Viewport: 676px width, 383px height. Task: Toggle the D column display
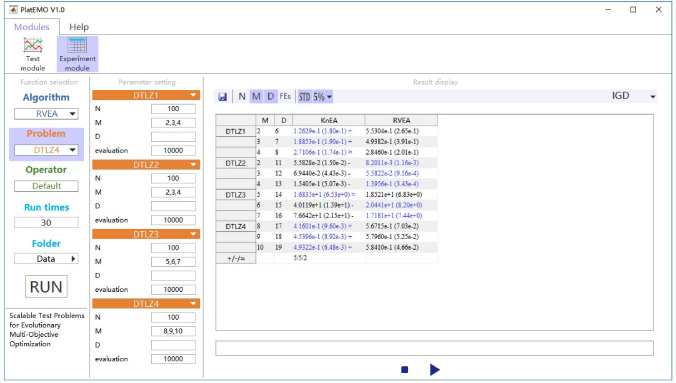270,97
